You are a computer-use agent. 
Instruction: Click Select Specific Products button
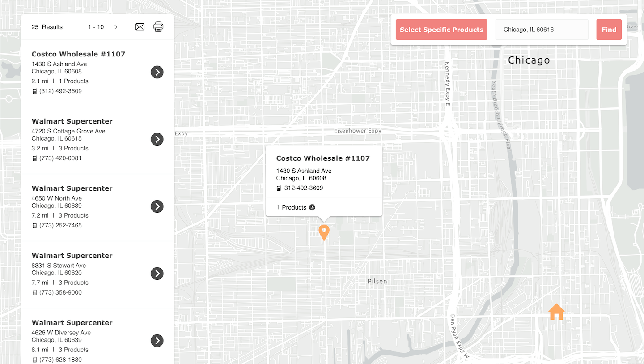pyautogui.click(x=441, y=30)
